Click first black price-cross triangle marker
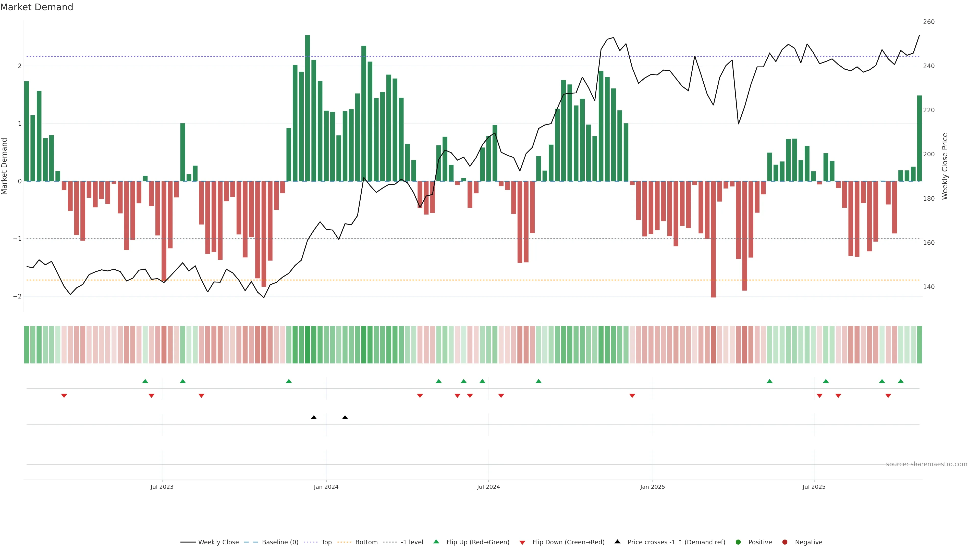The width and height of the screenshot is (980, 551). [313, 418]
